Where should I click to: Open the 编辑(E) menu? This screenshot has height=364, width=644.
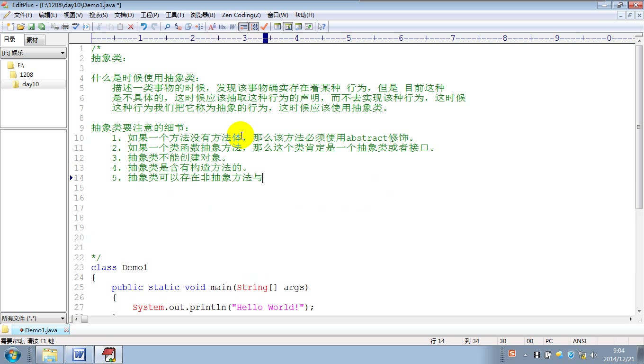point(48,15)
